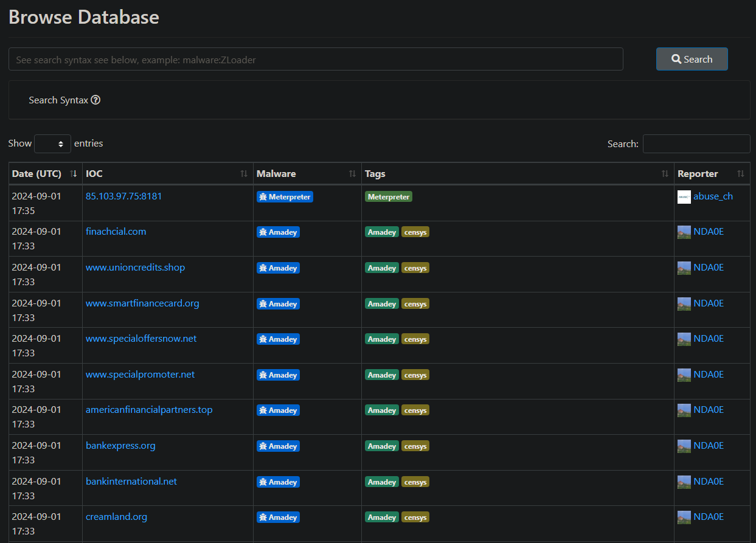Focus the main IOC search query field
The height and width of the screenshot is (543, 756).
(x=316, y=60)
